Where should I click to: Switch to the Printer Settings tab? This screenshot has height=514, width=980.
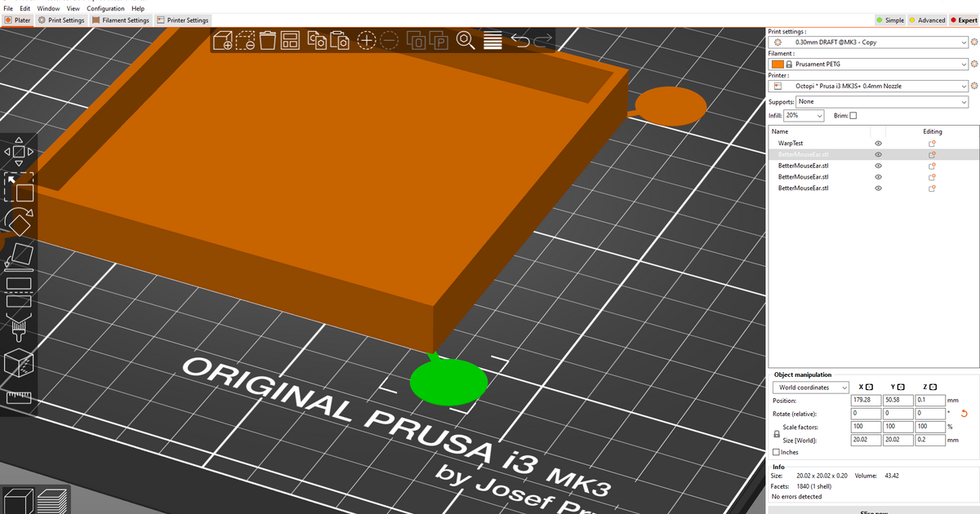point(184,20)
